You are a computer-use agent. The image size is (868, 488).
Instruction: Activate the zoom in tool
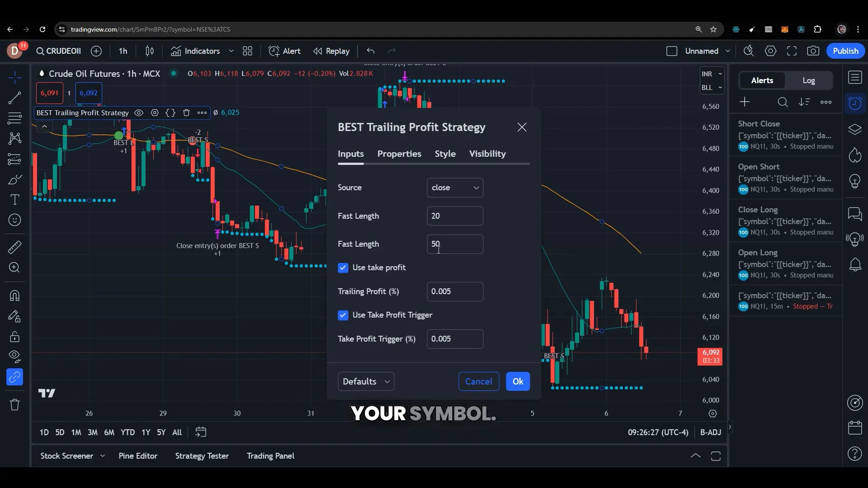point(14,267)
